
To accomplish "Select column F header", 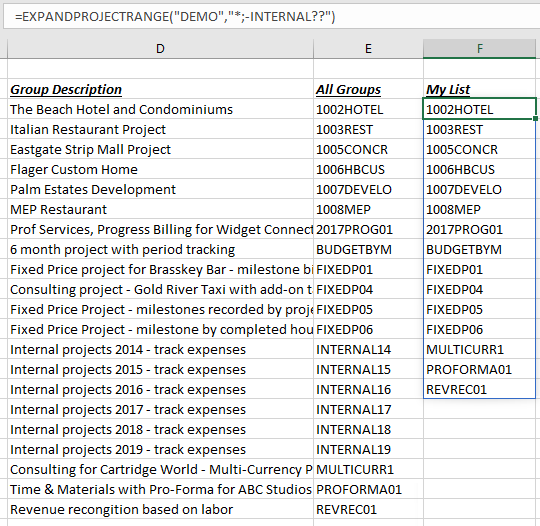I will (479, 49).
